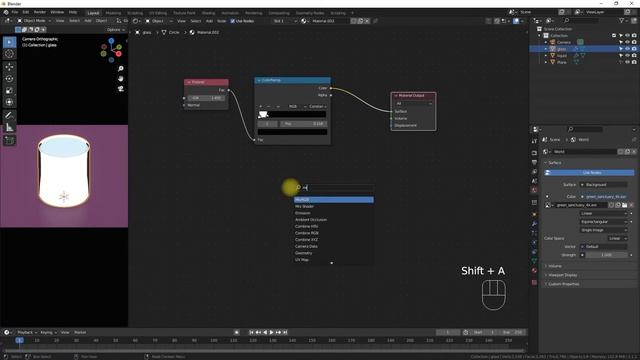The image size is (640, 360).
Task: Select the Add Cube tool
Action: coord(9,140)
